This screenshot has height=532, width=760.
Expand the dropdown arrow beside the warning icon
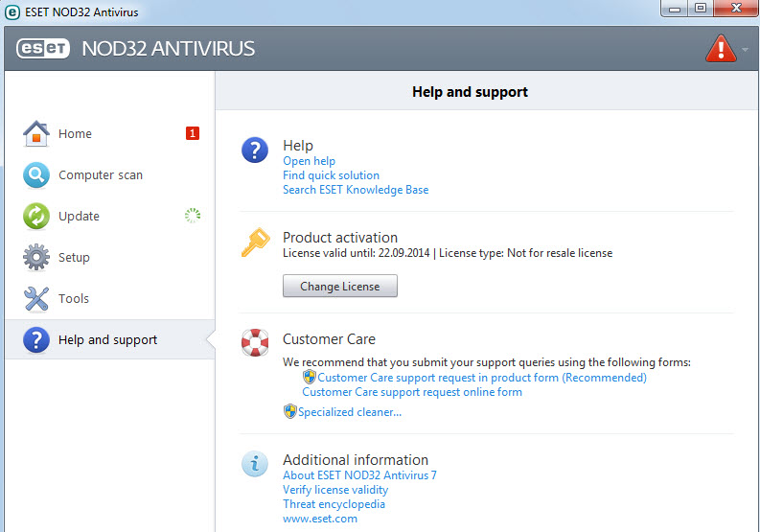745,49
